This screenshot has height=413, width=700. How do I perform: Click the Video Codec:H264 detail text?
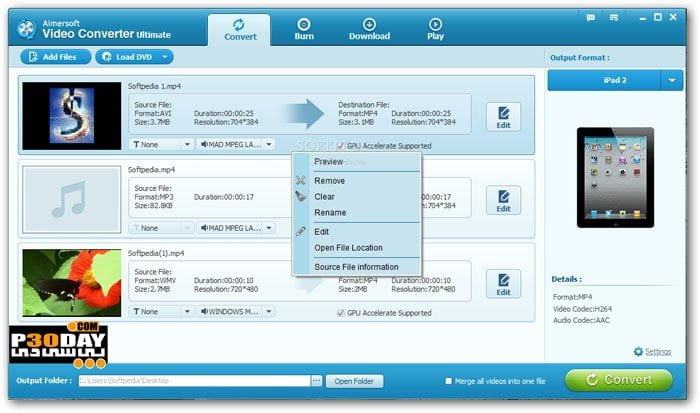click(582, 309)
